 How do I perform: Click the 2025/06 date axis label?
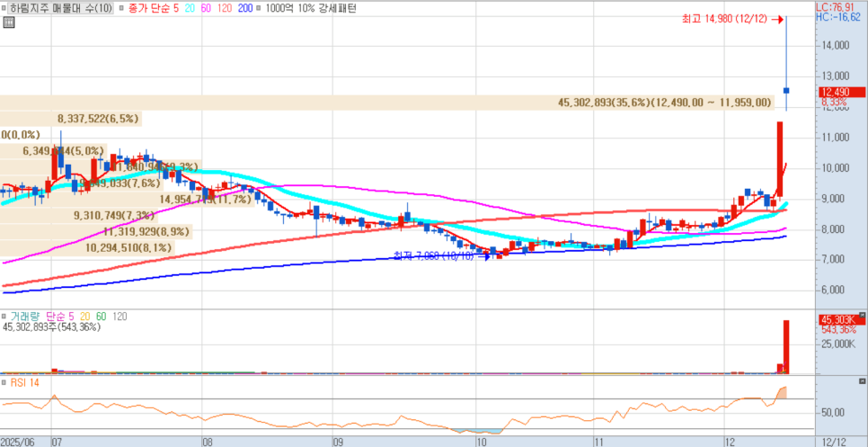tap(17, 442)
